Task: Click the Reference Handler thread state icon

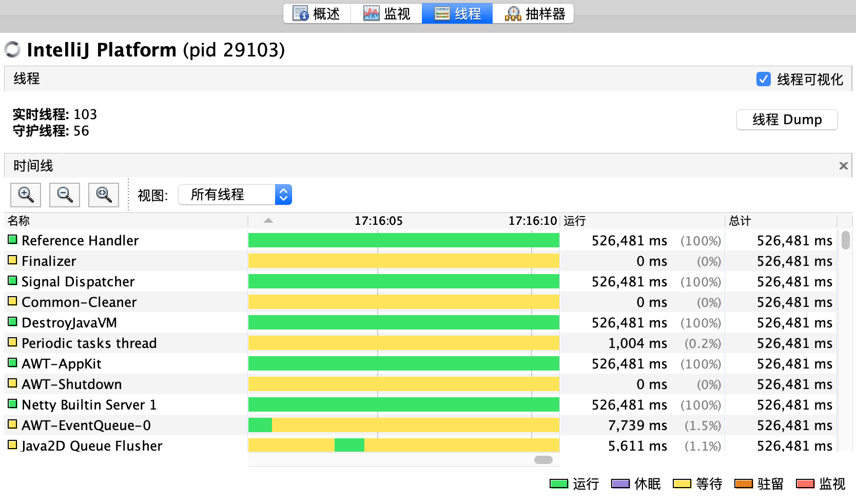Action: [13, 240]
